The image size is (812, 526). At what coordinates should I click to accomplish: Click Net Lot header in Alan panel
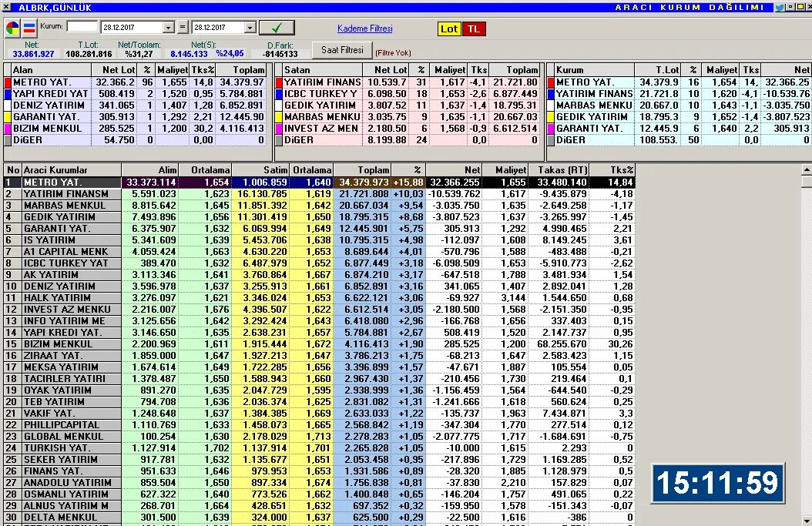click(x=115, y=70)
